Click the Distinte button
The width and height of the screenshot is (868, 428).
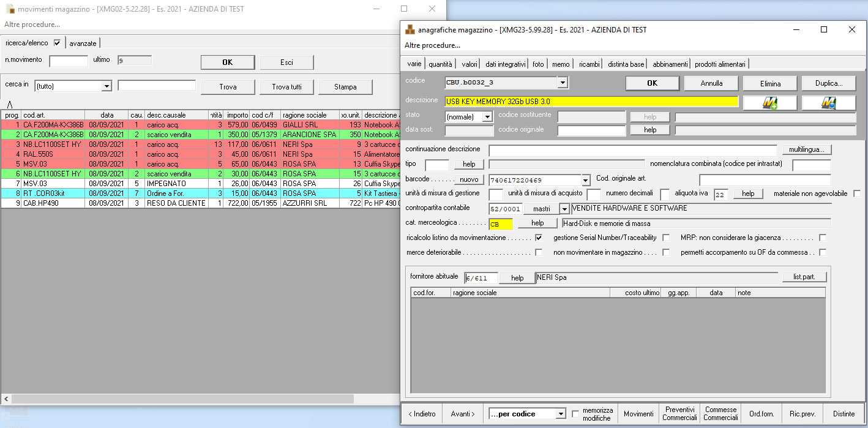[x=844, y=414]
